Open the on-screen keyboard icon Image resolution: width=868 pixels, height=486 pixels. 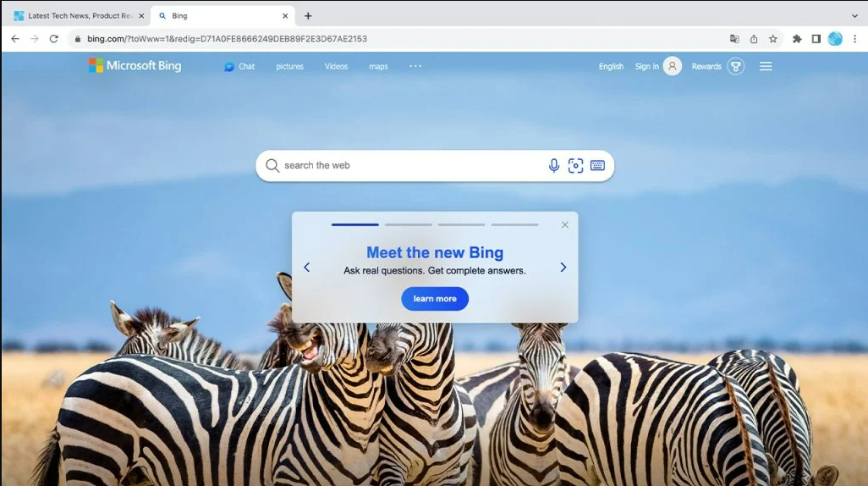(597, 166)
